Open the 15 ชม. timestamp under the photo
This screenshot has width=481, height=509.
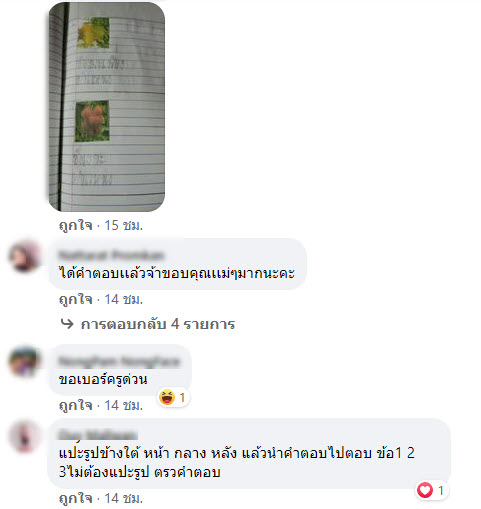pyautogui.click(x=124, y=225)
